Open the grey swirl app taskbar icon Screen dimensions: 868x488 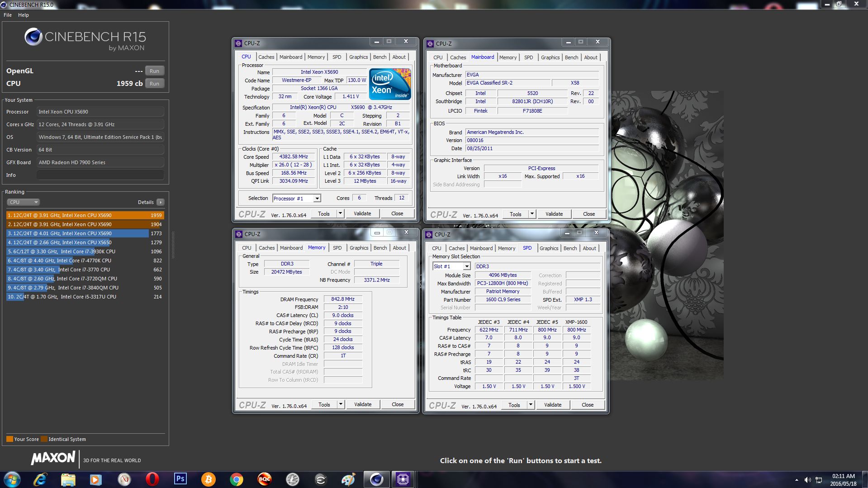click(x=320, y=479)
